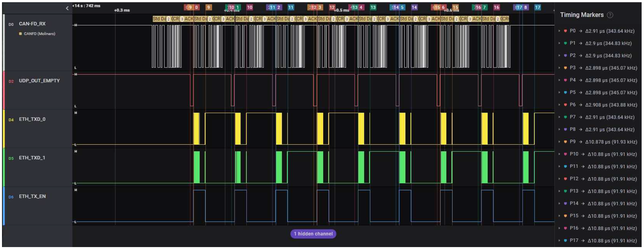Click the green marker icon next to P7
644x249 pixels.
point(565,117)
